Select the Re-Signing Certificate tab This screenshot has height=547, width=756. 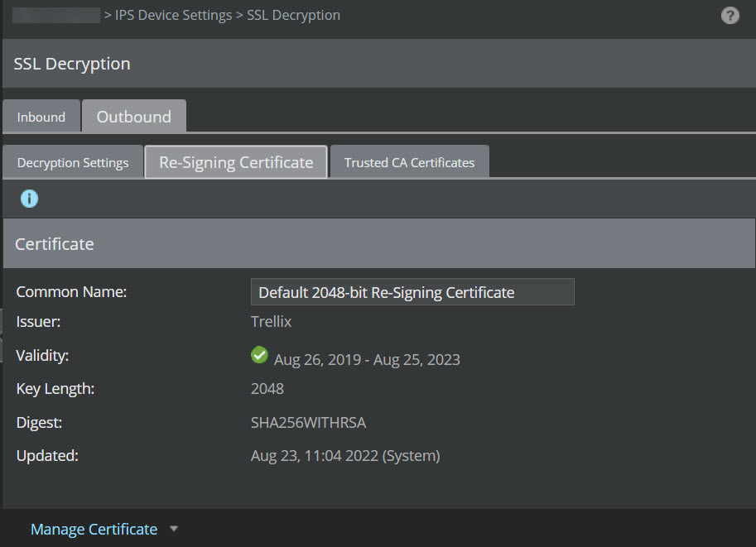[x=236, y=162]
